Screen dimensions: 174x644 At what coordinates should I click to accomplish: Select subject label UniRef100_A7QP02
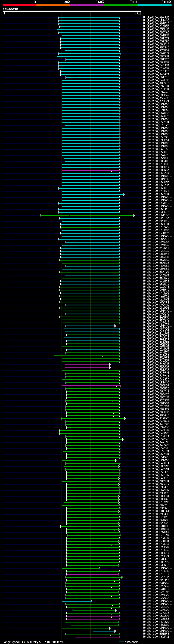tap(156, 51)
